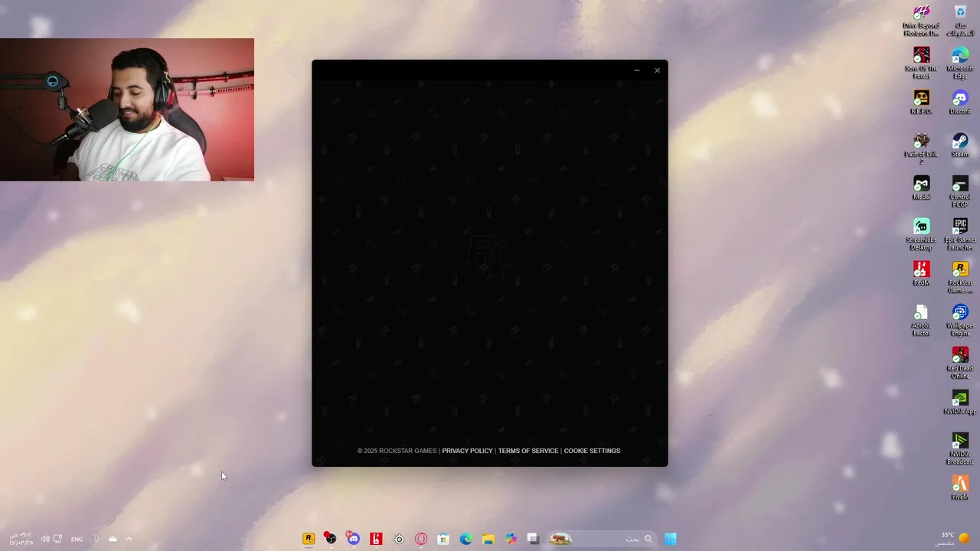980x551 pixels.
Task: Select NVIDIA App desktop icon
Action: tap(960, 403)
